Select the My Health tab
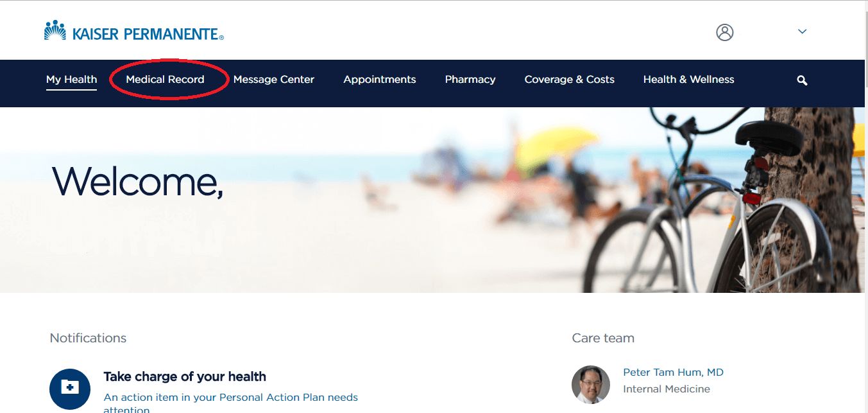This screenshot has height=413, width=868. tap(71, 80)
